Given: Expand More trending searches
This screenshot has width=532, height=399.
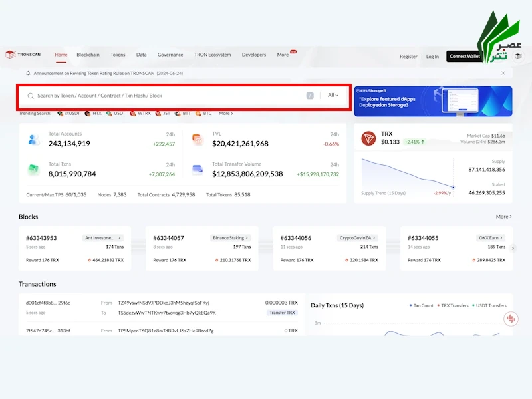Looking at the screenshot, I should point(225,113).
